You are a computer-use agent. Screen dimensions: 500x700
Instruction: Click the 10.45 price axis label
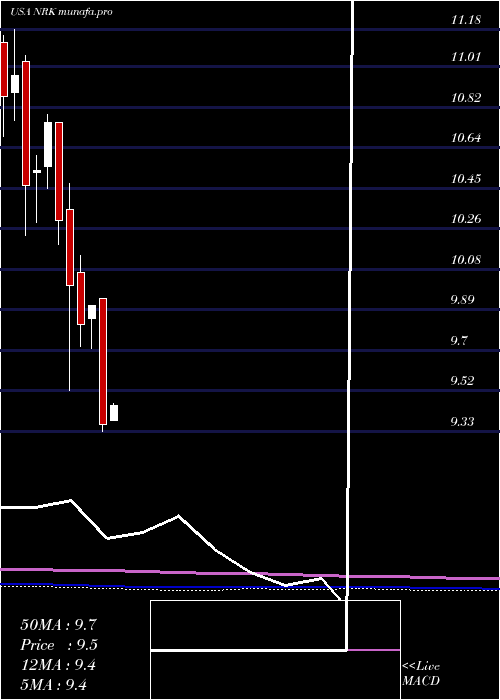pyautogui.click(x=466, y=179)
